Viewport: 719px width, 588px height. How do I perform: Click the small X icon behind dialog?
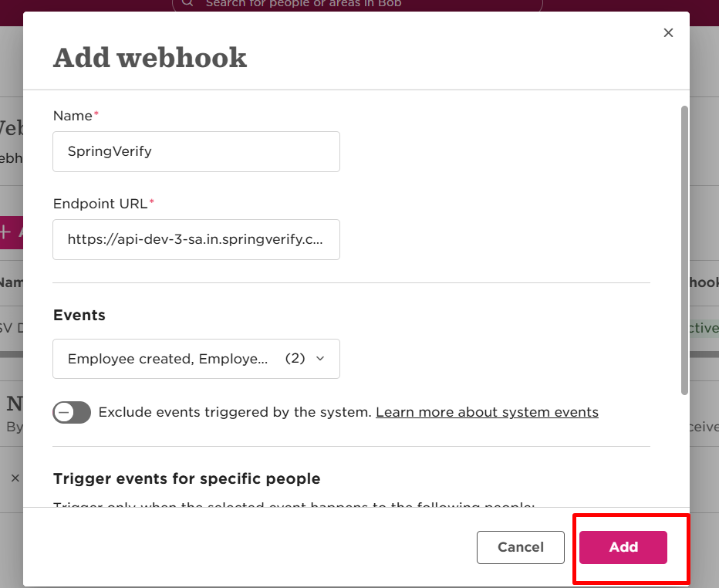point(15,478)
